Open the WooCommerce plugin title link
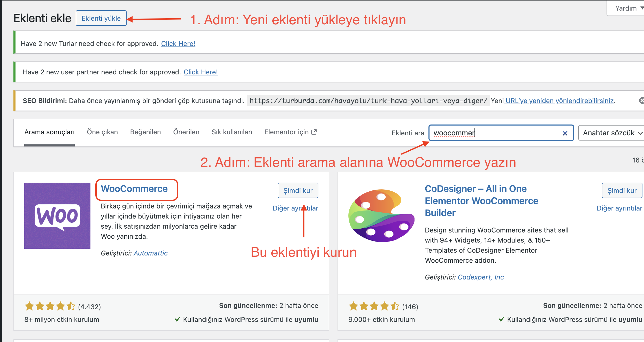This screenshot has height=342, width=644. (134, 189)
